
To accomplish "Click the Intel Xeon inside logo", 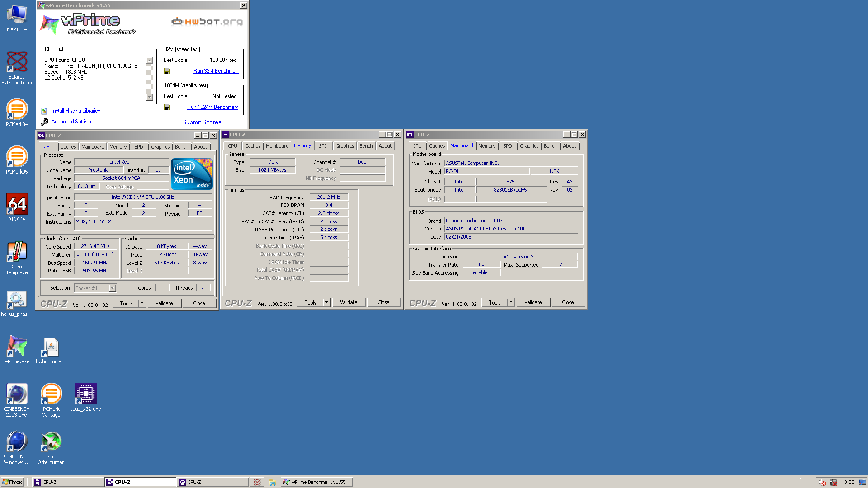I will click(x=192, y=174).
